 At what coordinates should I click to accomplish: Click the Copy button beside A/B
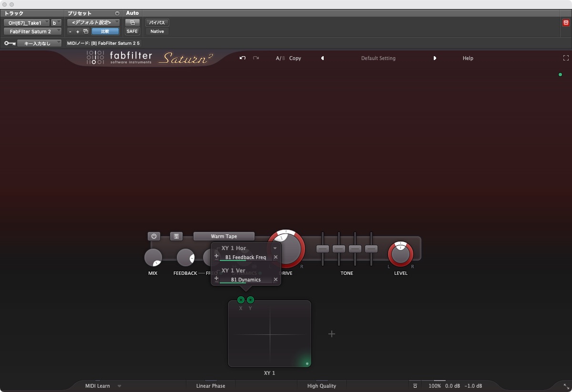pyautogui.click(x=295, y=58)
